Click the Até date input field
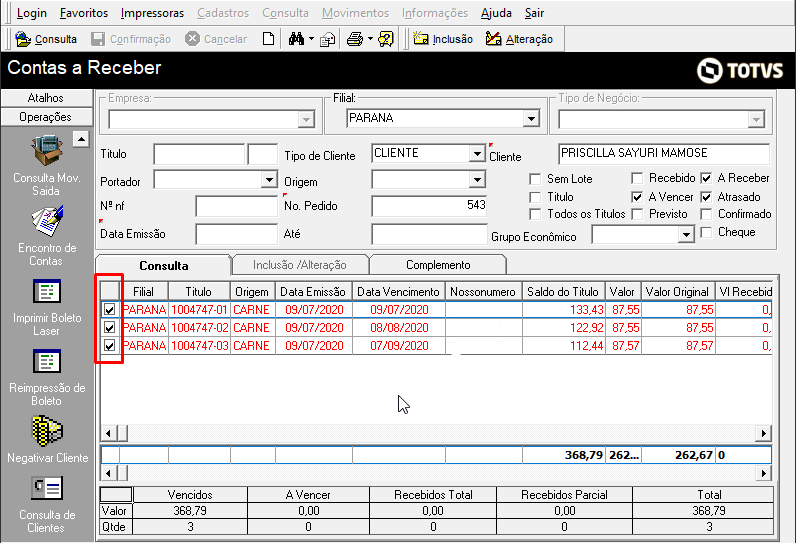The width and height of the screenshot is (796, 543). point(429,234)
